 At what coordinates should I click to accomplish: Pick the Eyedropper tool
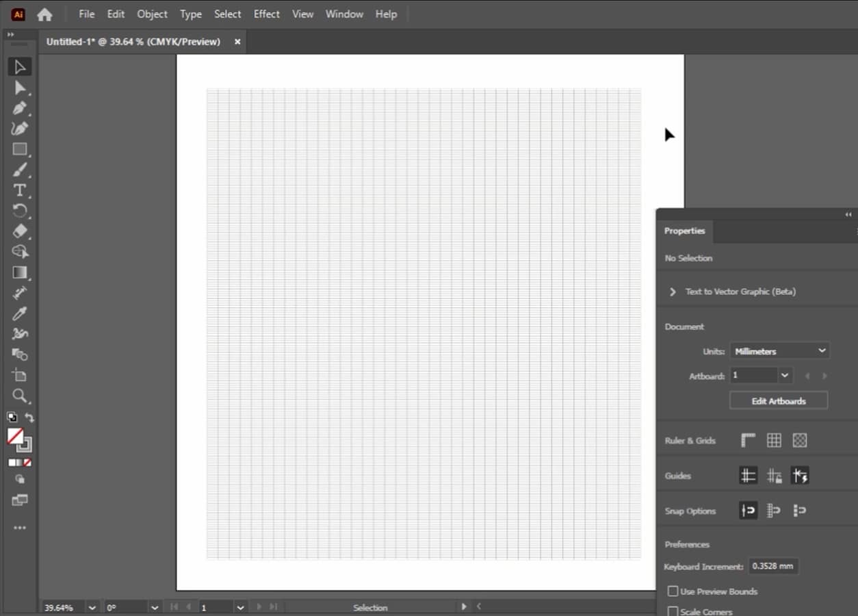[x=19, y=313]
